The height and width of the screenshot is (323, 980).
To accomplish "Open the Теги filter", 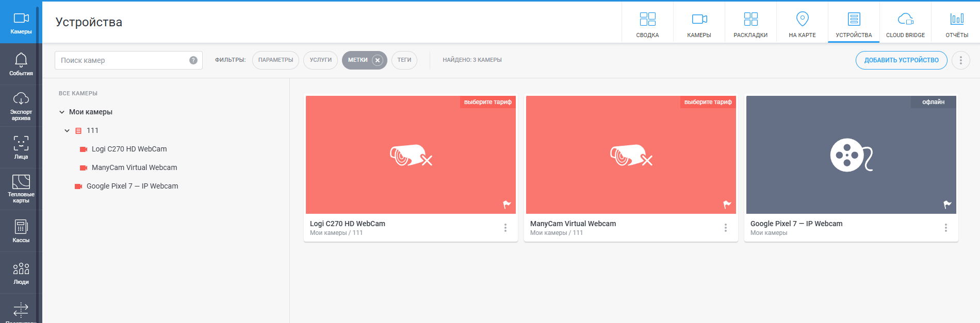I will point(404,60).
